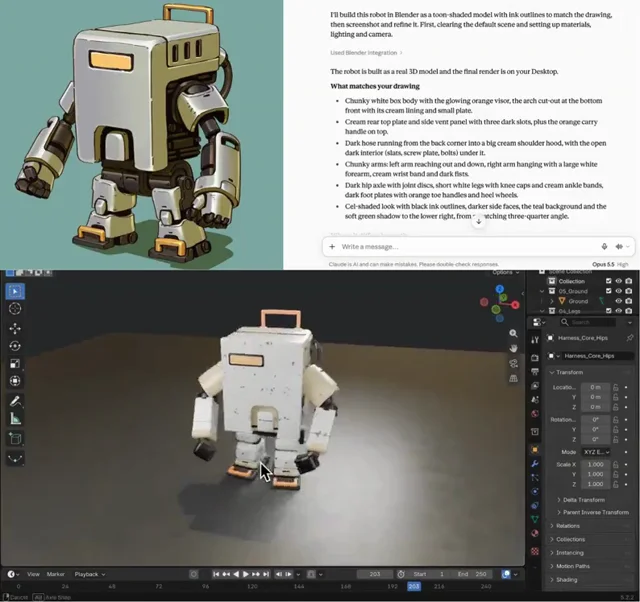Click the current frame field showing 203
The image size is (640, 602).
[x=375, y=574]
